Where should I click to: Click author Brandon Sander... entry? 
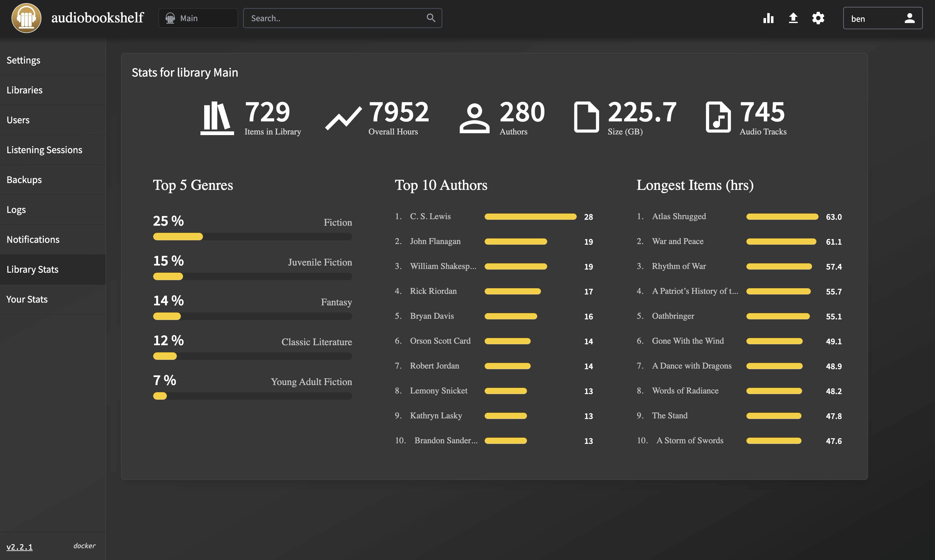[446, 440]
